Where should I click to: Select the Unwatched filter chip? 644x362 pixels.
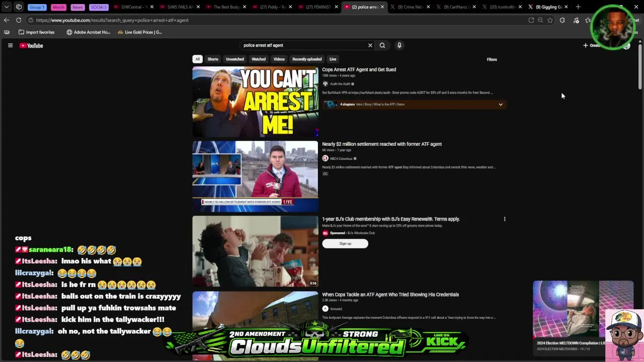235,59
